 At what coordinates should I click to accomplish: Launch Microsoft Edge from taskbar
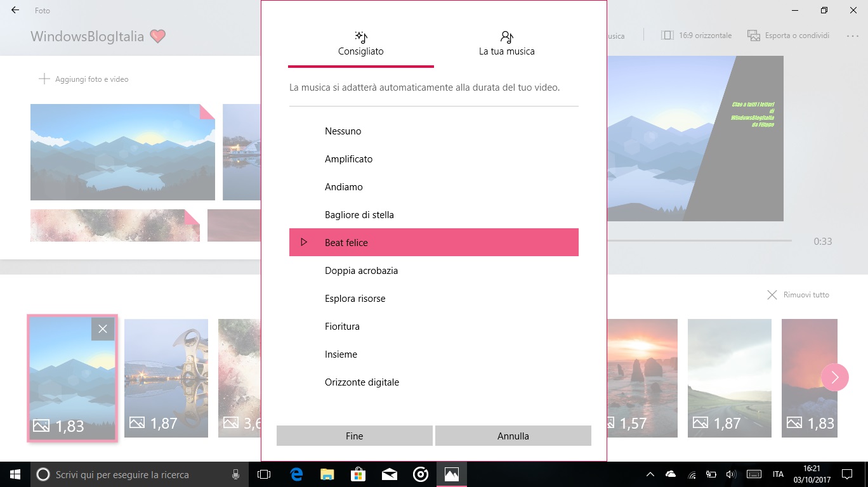pos(296,474)
